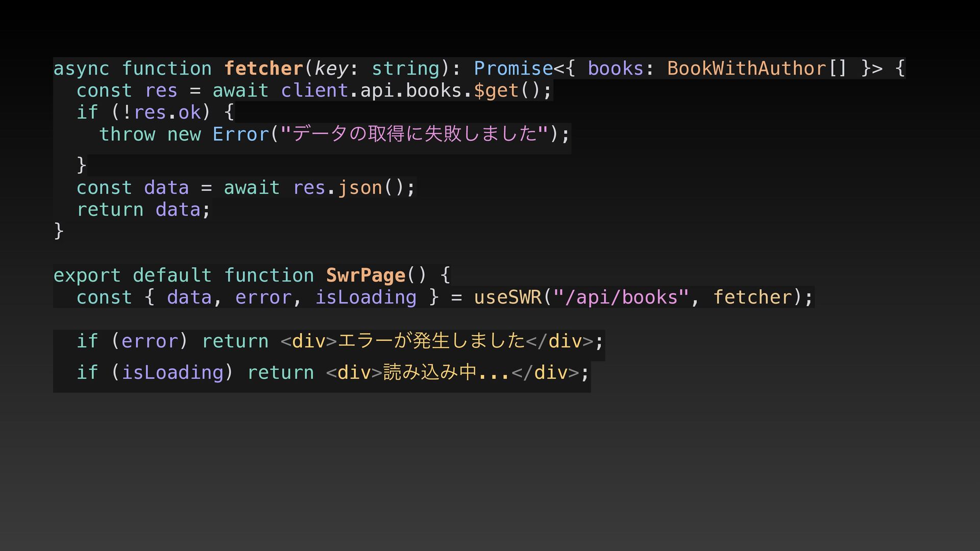Click the 'Error' constructor name
The image size is (980, 551).
240,134
